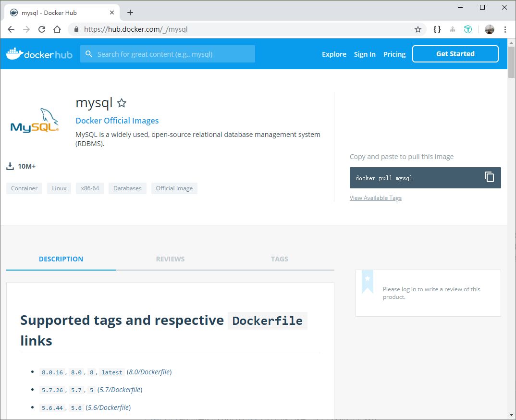Click the download count icon

tap(10, 166)
